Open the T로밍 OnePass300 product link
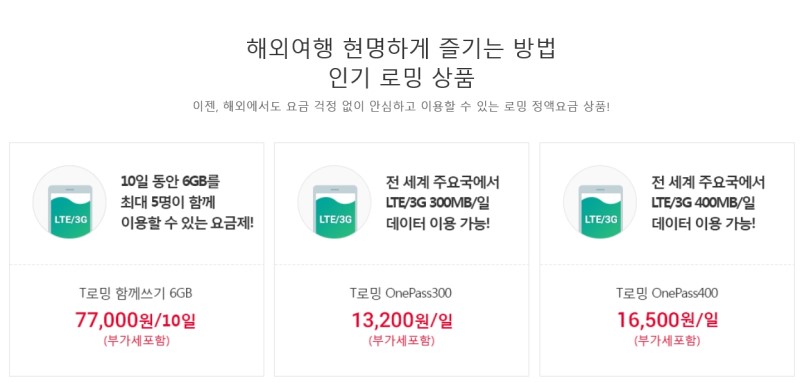This screenshot has width=800, height=383. tap(401, 293)
